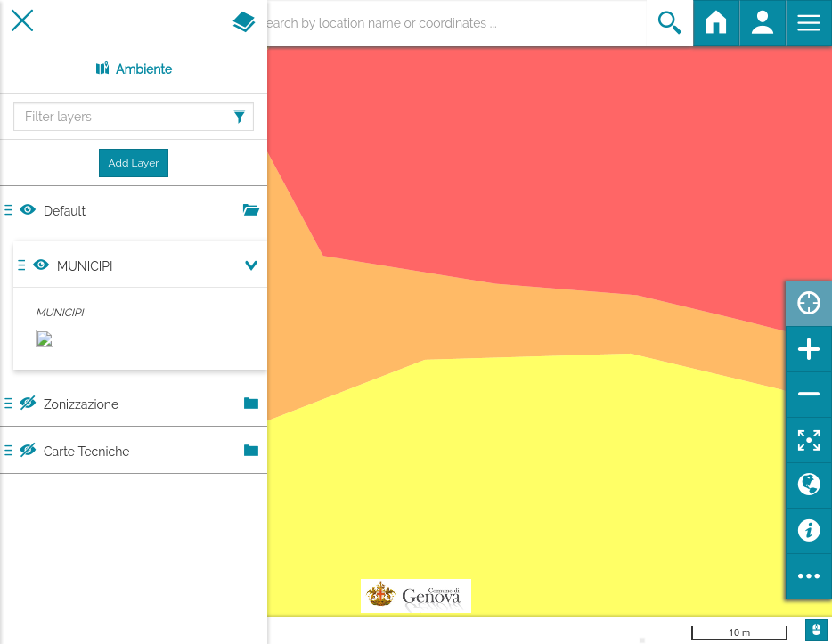
Task: Click the layers stack icon
Action: click(244, 21)
